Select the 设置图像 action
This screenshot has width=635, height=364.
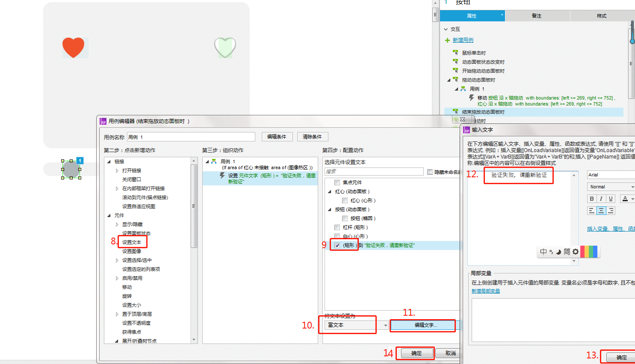click(x=132, y=251)
